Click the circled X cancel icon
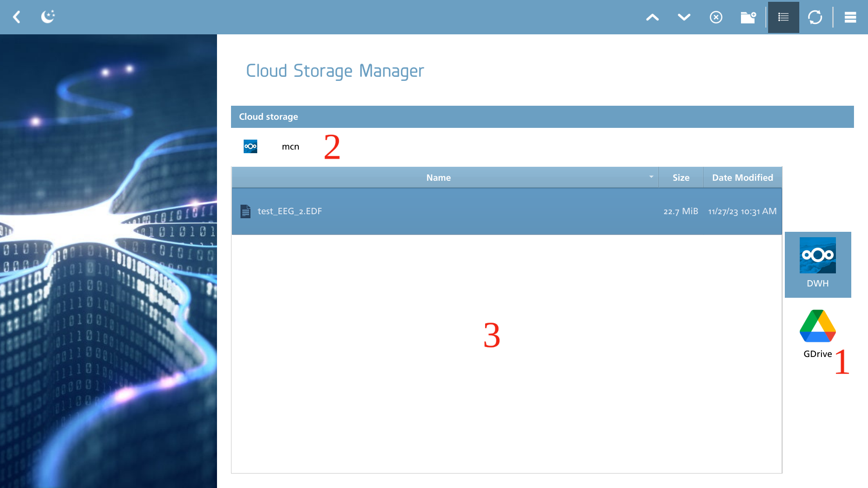The width and height of the screenshot is (868, 488). 716,17
